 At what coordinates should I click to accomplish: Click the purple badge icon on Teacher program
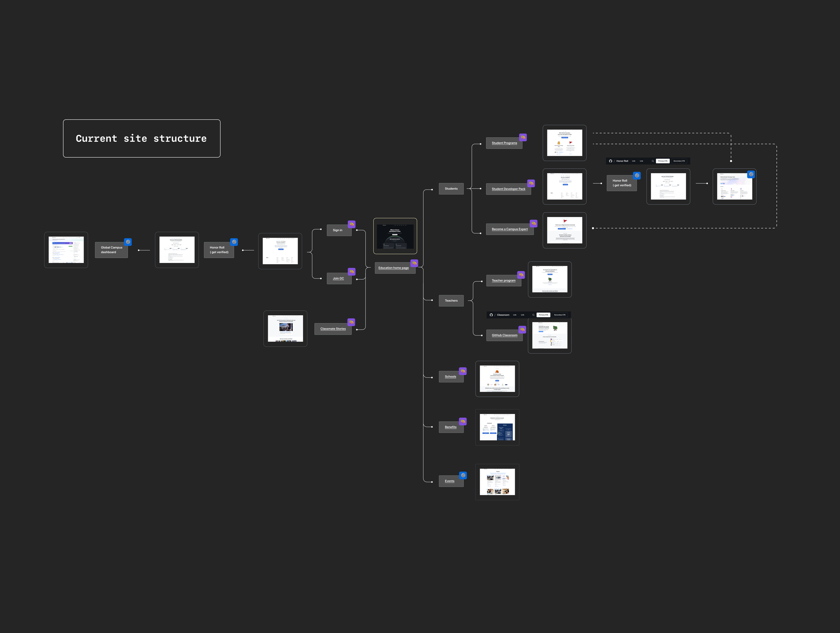click(521, 275)
